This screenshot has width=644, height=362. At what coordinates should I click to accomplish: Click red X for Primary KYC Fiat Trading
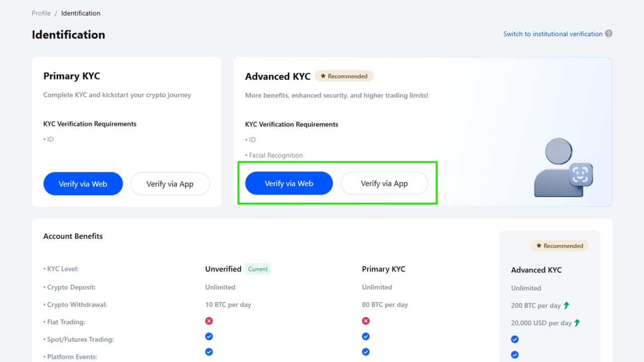click(x=366, y=321)
